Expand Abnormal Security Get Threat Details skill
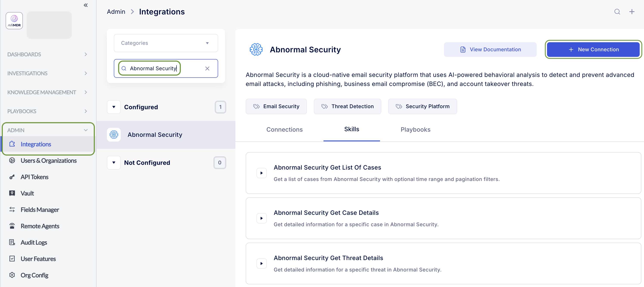 tap(261, 264)
